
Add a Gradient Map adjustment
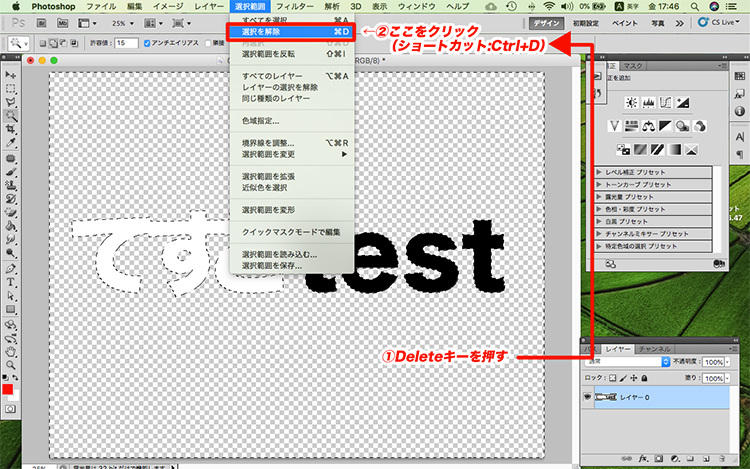[674, 150]
